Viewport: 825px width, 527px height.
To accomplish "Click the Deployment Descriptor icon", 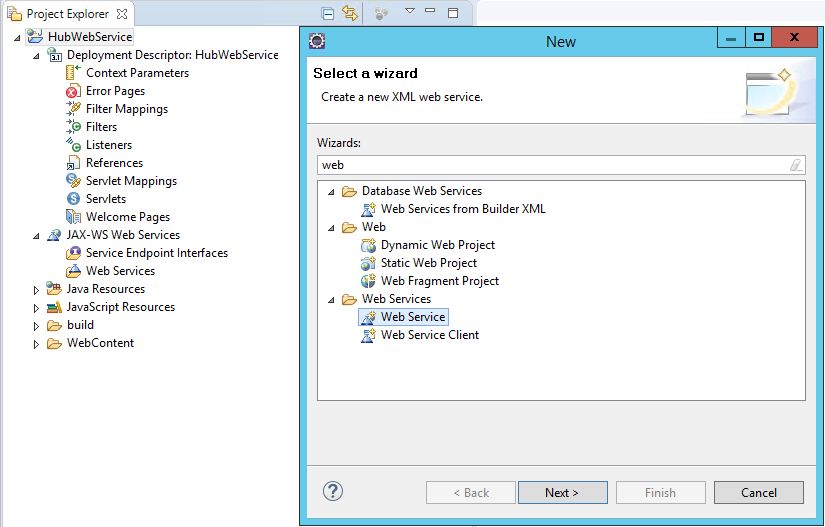I will (55, 55).
